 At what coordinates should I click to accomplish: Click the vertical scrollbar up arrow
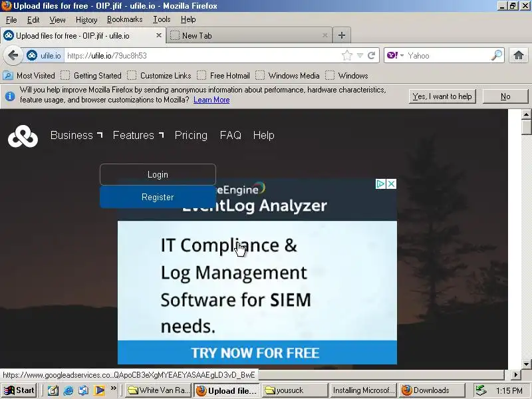(x=526, y=114)
